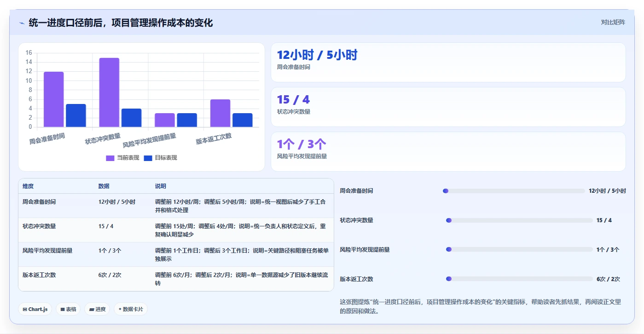Image resolution: width=644 pixels, height=334 pixels.
Task: Click the 12小时 / 5小时 table data cell
Action: [116, 202]
